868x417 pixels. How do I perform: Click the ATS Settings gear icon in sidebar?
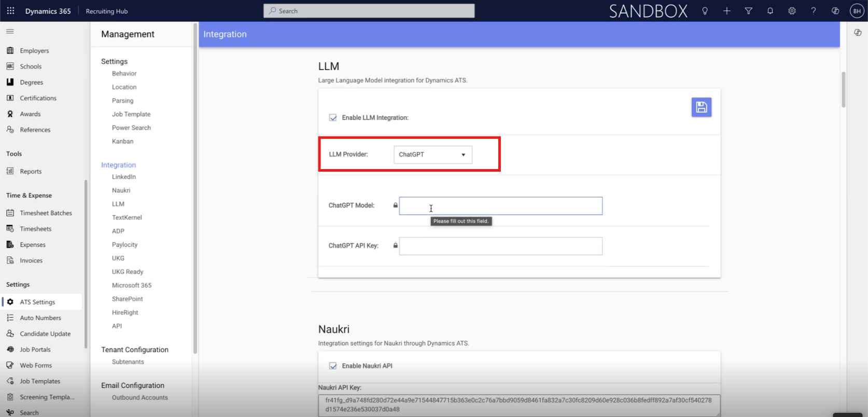point(10,302)
